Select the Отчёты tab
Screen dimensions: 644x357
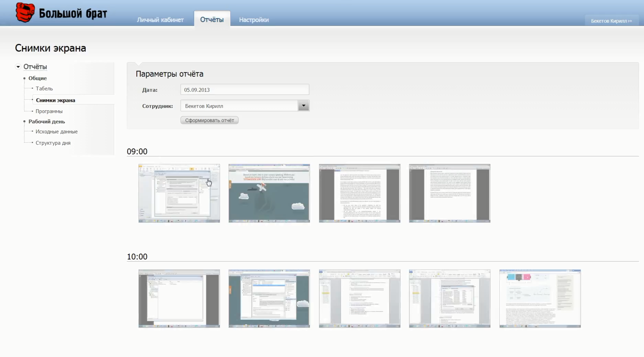coord(212,20)
